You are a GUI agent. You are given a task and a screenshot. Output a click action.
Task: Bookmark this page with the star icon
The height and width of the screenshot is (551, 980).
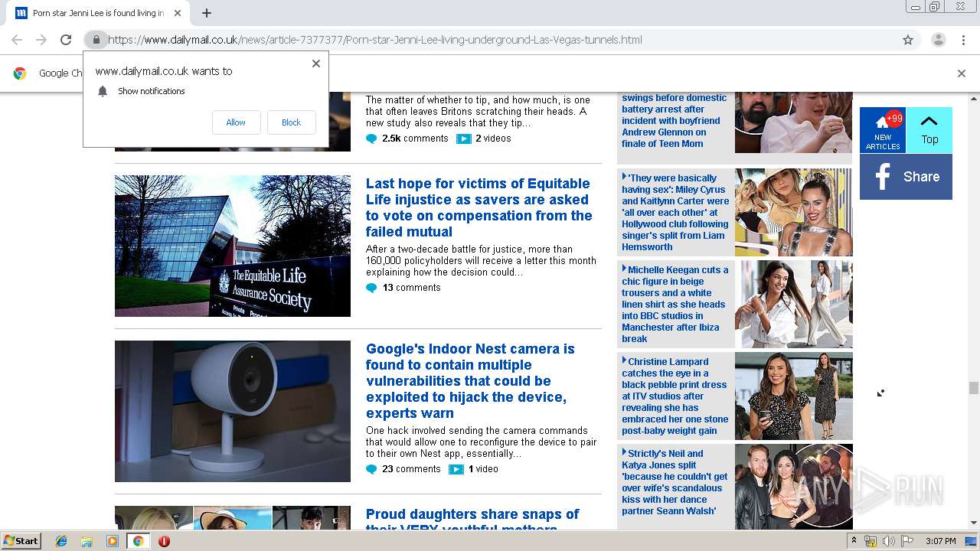pyautogui.click(x=908, y=40)
